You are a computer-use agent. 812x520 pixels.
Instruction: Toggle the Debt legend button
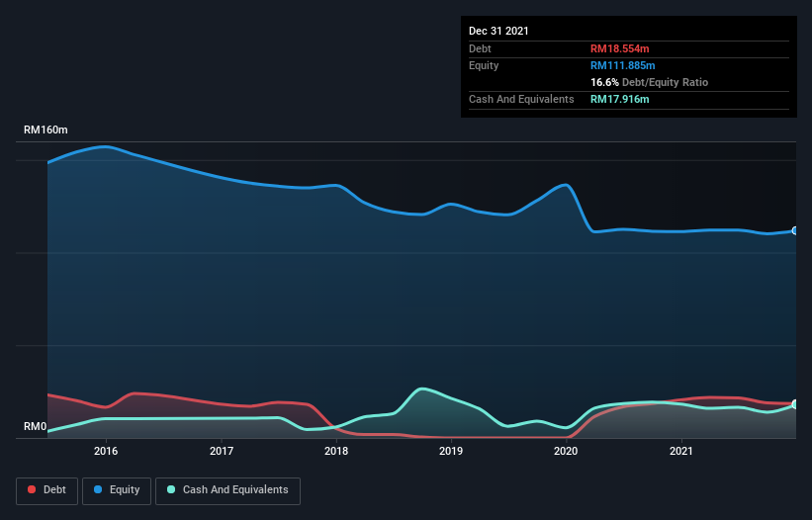(x=46, y=490)
